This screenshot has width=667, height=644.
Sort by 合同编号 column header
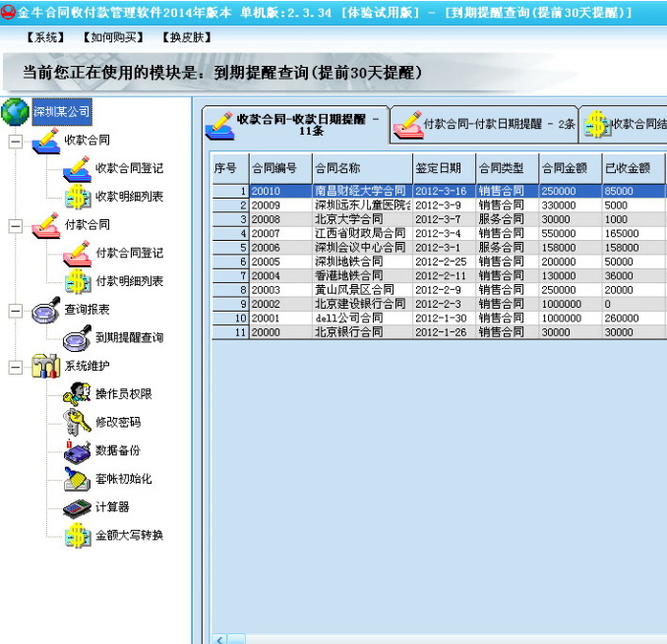pyautogui.click(x=280, y=168)
